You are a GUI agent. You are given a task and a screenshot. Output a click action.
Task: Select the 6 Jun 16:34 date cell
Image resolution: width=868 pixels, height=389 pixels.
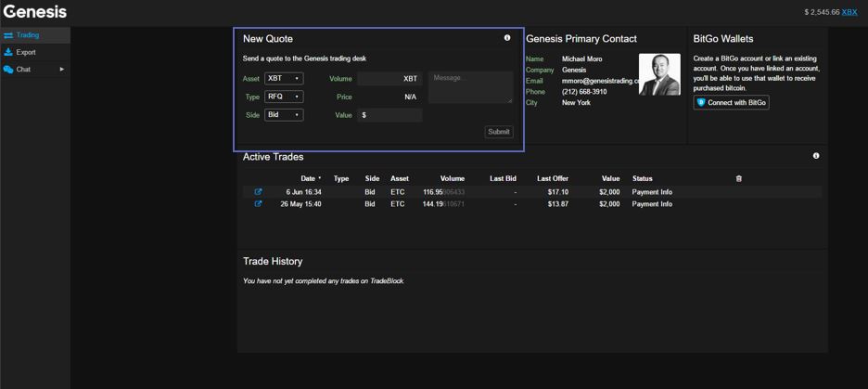coord(303,192)
